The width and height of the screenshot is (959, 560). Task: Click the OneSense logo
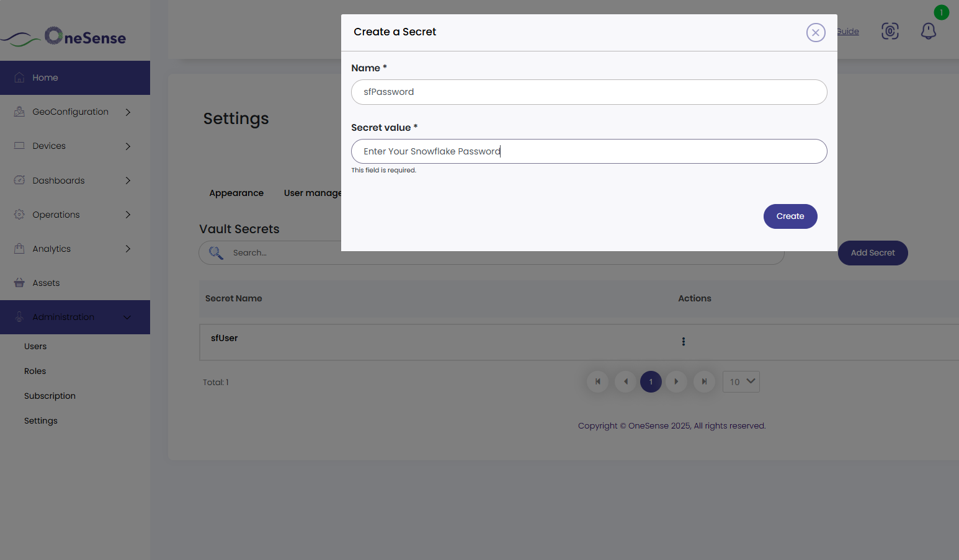click(64, 37)
